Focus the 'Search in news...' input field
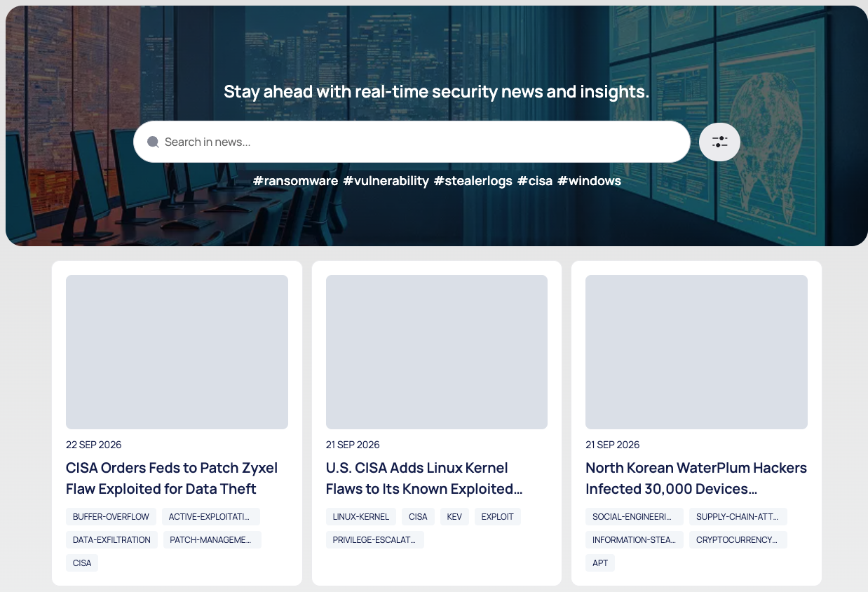The image size is (868, 592). (x=412, y=142)
